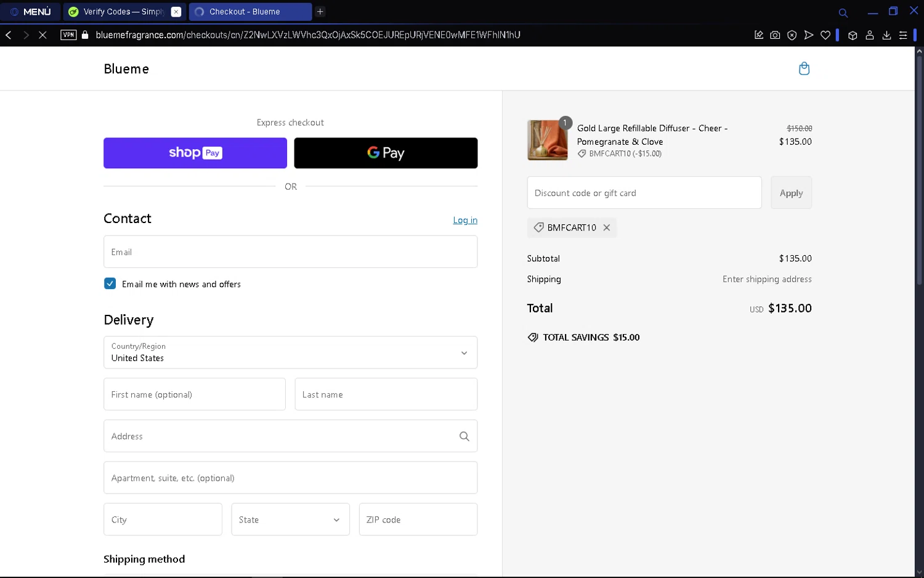The height and width of the screenshot is (578, 924).
Task: Click the City input field
Action: click(x=163, y=519)
